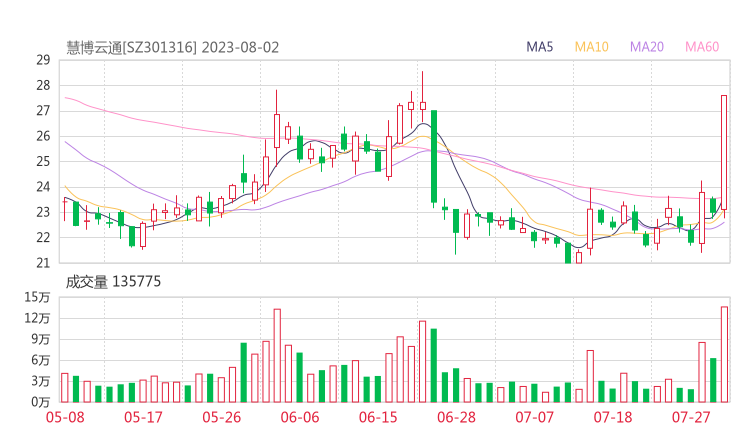Click the MA10 legend label
740x440 pixels.
(x=591, y=47)
